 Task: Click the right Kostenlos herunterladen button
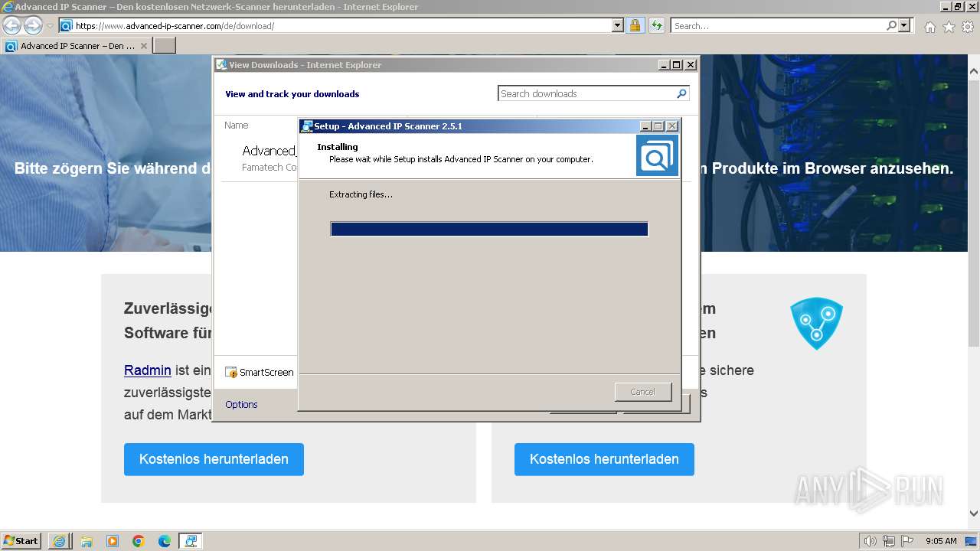[604, 459]
